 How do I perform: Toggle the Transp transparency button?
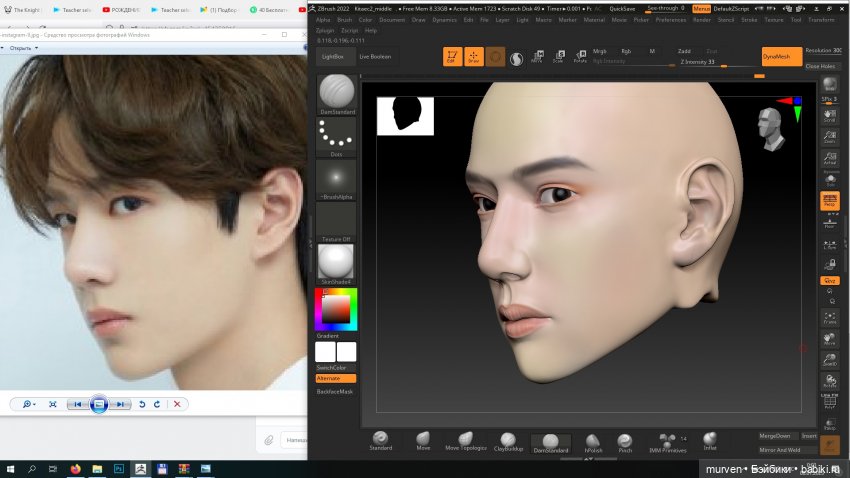(829, 424)
